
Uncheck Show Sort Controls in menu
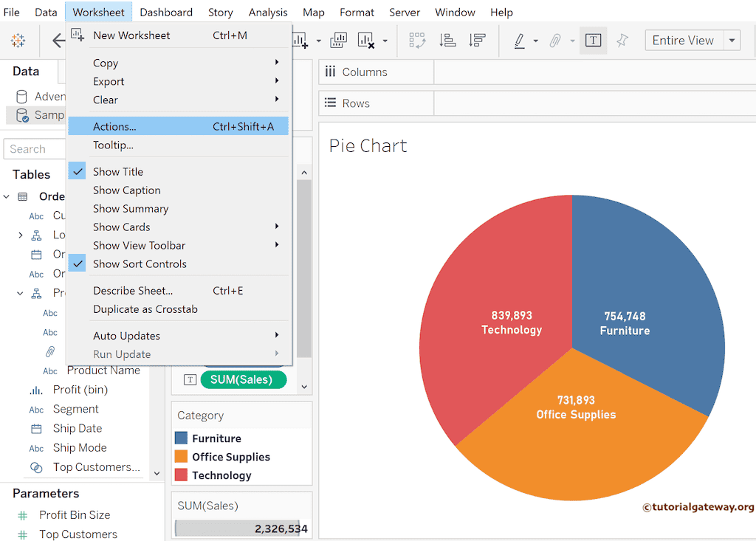click(x=140, y=263)
